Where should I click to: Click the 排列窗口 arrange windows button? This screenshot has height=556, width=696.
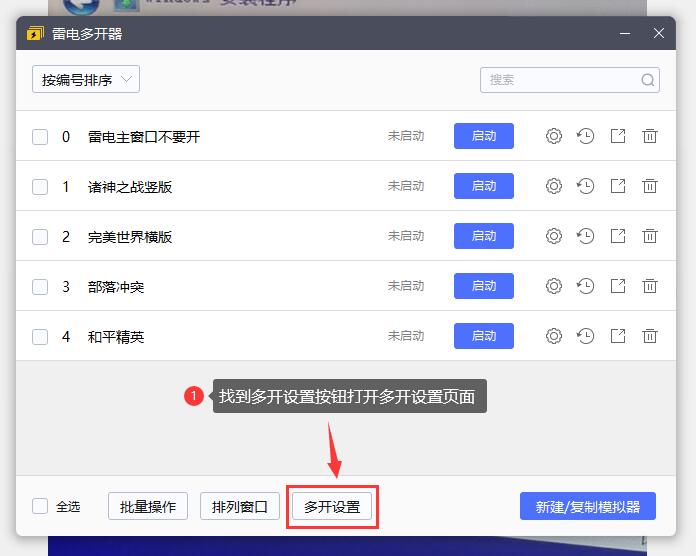tap(240, 506)
